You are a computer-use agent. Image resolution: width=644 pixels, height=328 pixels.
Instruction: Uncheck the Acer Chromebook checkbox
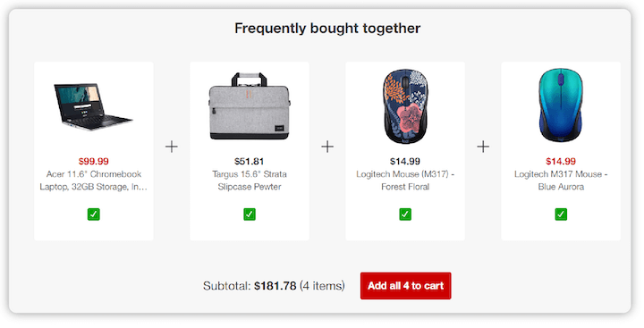(94, 214)
